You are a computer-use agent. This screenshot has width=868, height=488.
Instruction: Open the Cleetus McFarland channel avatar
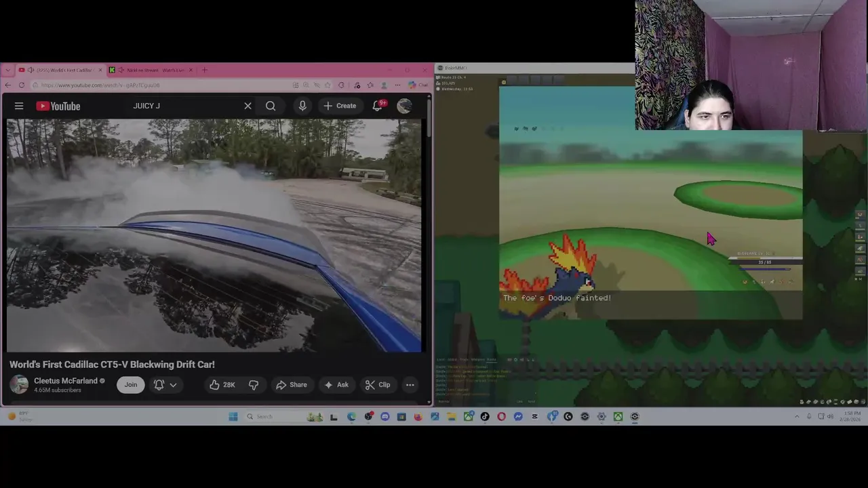tap(19, 384)
